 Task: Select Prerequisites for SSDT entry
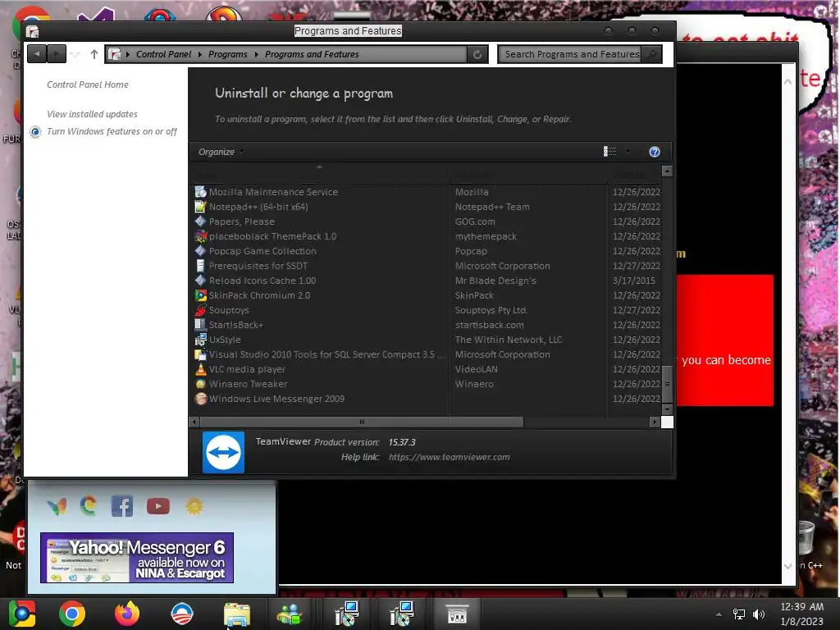tap(258, 266)
